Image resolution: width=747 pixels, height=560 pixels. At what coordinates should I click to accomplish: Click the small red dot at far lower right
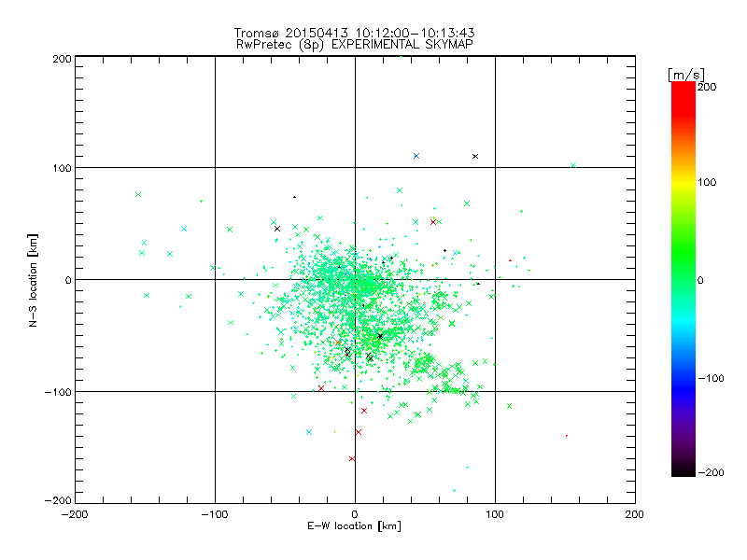point(567,436)
